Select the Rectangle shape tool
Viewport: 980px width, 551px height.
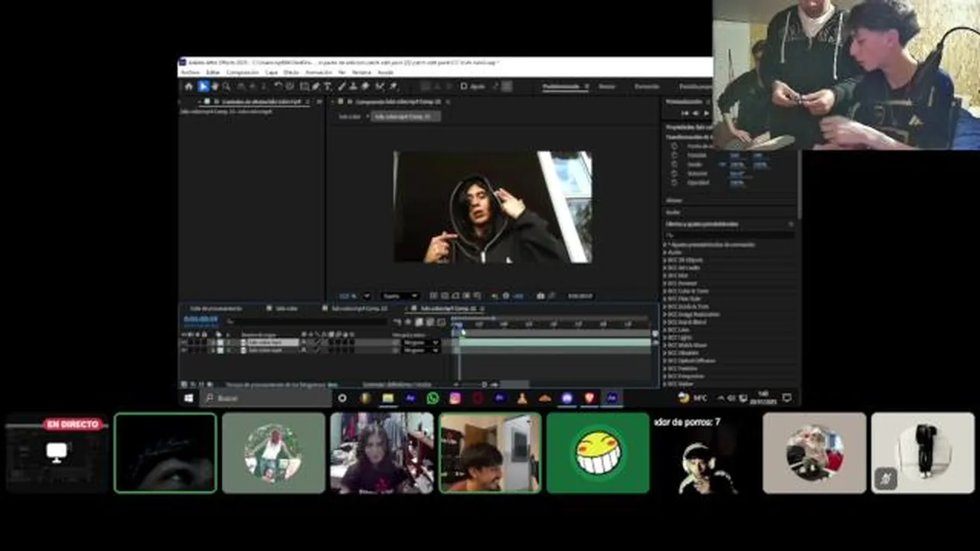(304, 86)
